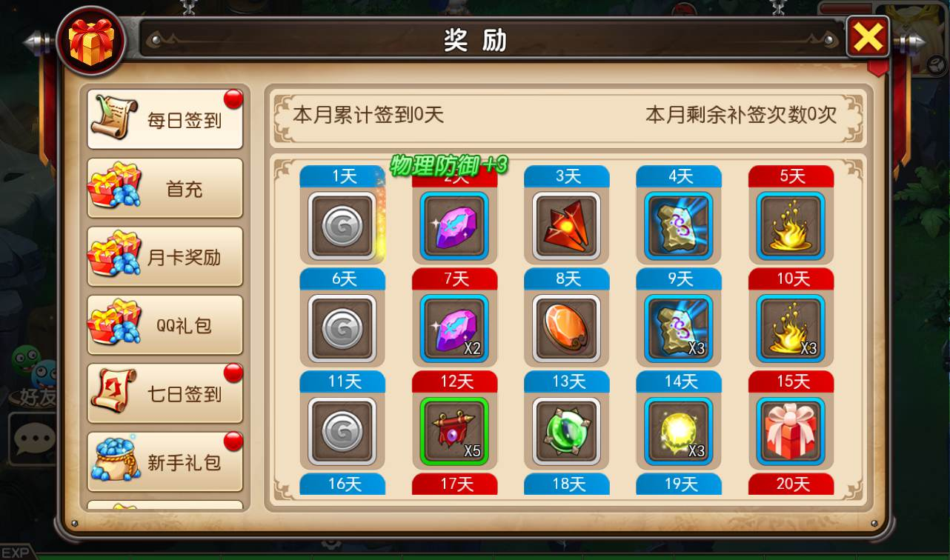Tap the day 2 purple gem reward
The width and height of the screenshot is (950, 560).
point(455,226)
